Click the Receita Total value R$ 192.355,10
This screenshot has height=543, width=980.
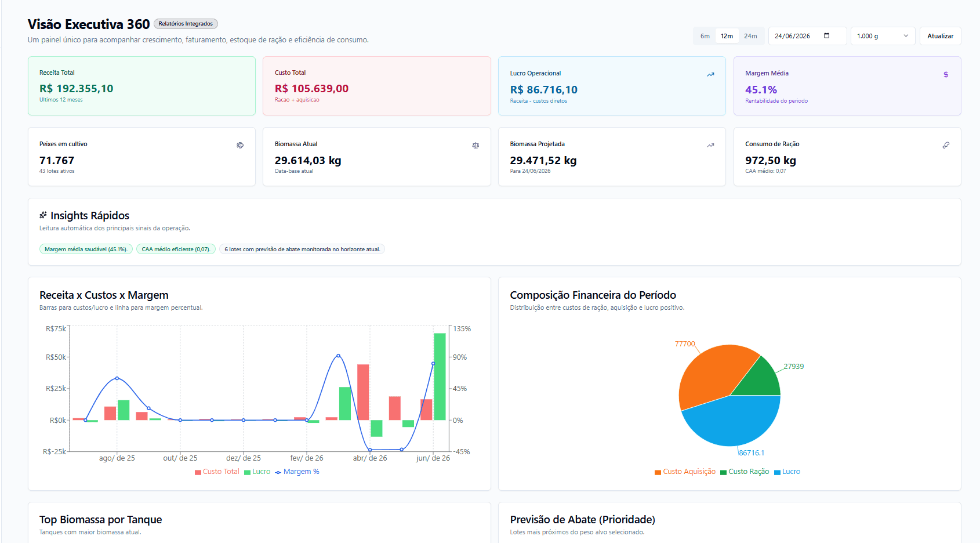[x=77, y=89]
